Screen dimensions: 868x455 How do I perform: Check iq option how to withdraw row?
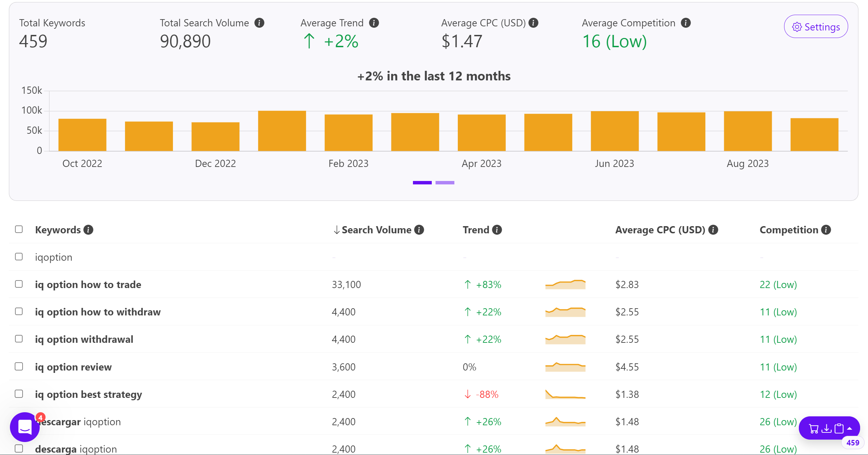click(x=19, y=311)
